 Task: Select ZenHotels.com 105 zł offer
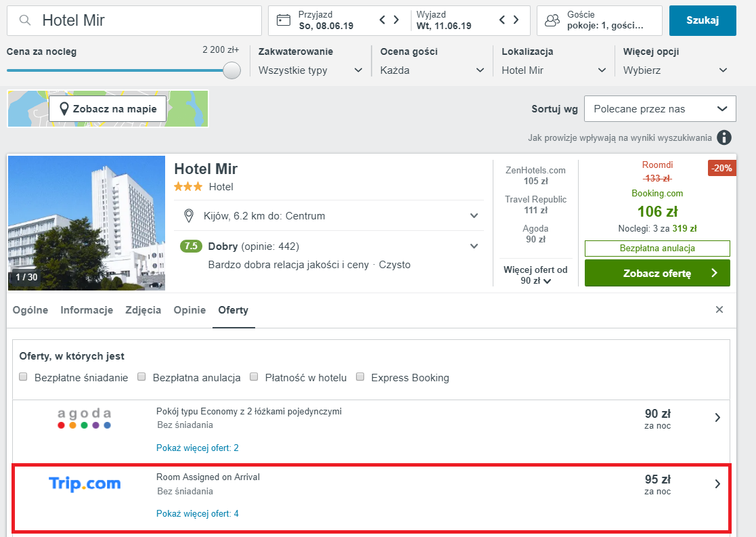click(x=535, y=175)
